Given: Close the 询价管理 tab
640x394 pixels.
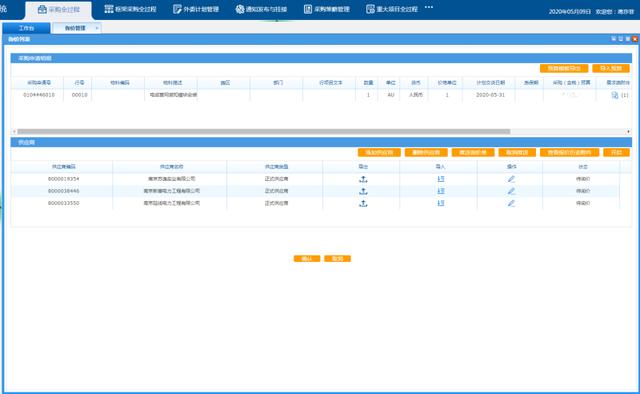Looking at the screenshot, I should click(x=97, y=28).
